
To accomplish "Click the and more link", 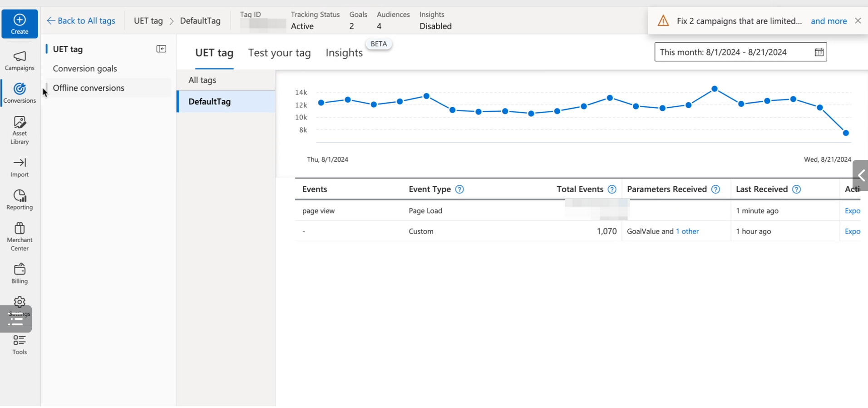I will pos(829,21).
